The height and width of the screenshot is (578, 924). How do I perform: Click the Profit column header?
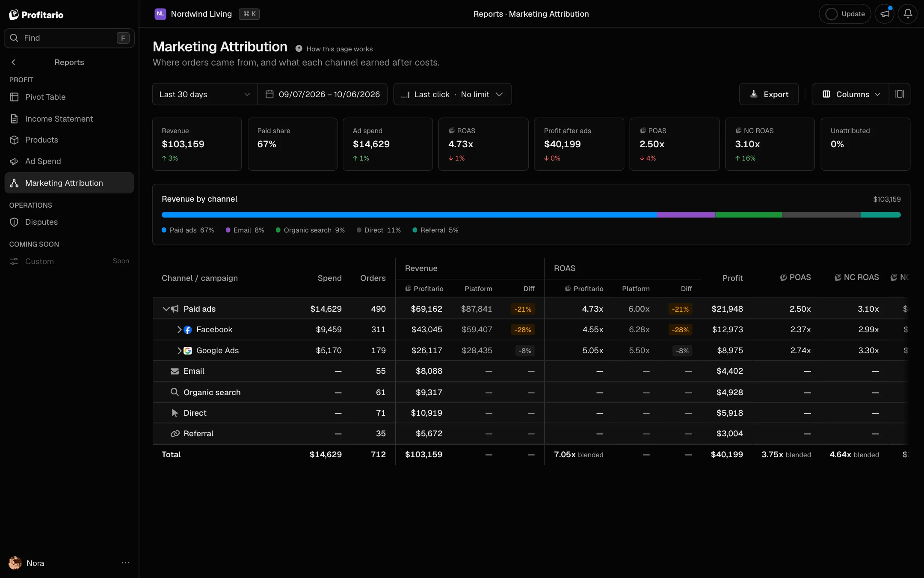tap(732, 278)
